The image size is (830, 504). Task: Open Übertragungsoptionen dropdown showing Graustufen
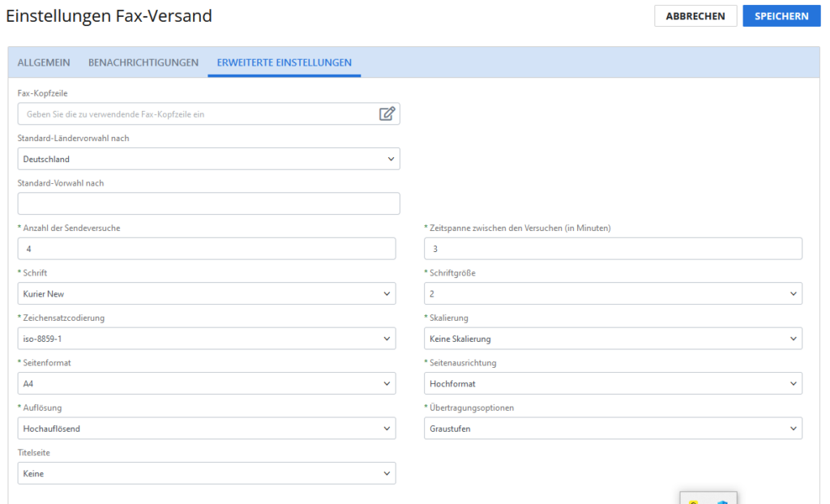pos(613,429)
